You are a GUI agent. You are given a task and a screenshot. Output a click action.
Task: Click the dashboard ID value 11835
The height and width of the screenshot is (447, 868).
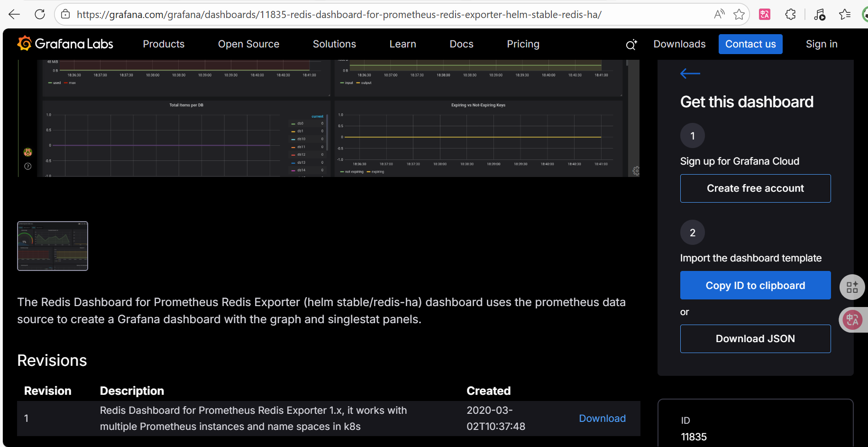point(694,437)
